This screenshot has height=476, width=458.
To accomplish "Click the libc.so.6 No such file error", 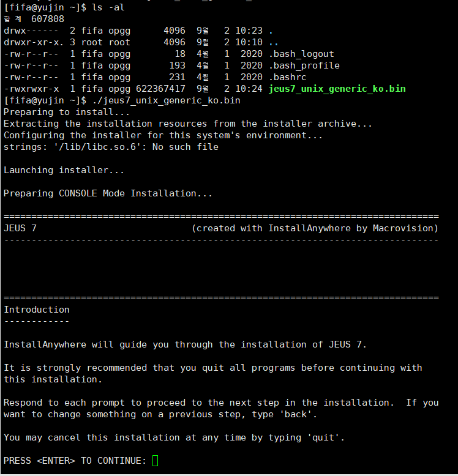I will [x=111, y=147].
